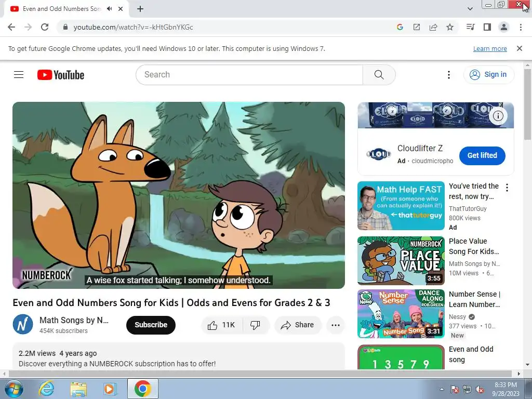Open Chrome three-dot customize menu
This screenshot has width=532, height=399.
(521, 27)
